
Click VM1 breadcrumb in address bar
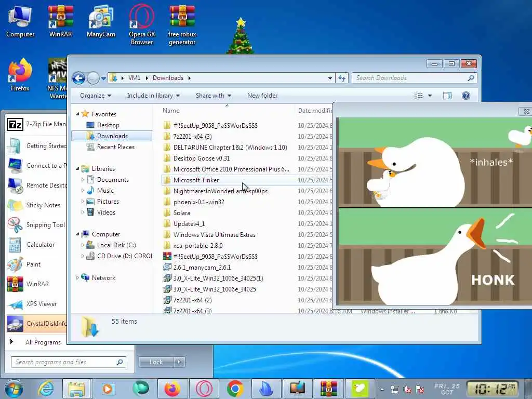pyautogui.click(x=134, y=78)
